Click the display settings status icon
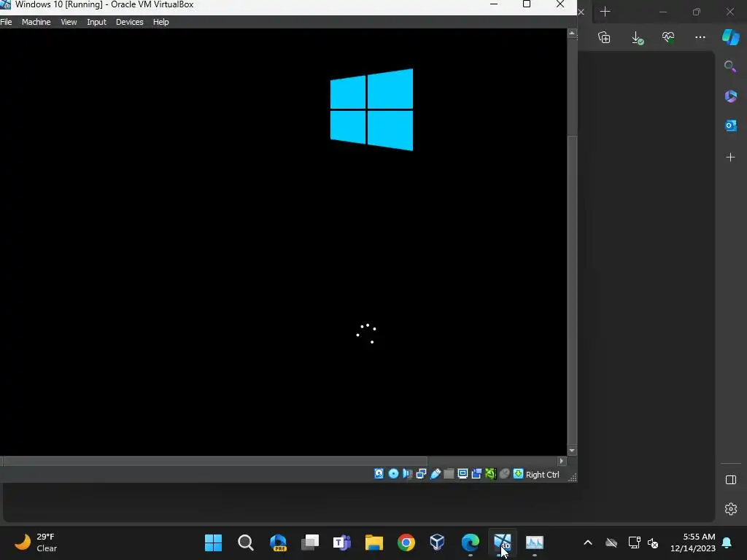Image resolution: width=747 pixels, height=560 pixels. 462,474
